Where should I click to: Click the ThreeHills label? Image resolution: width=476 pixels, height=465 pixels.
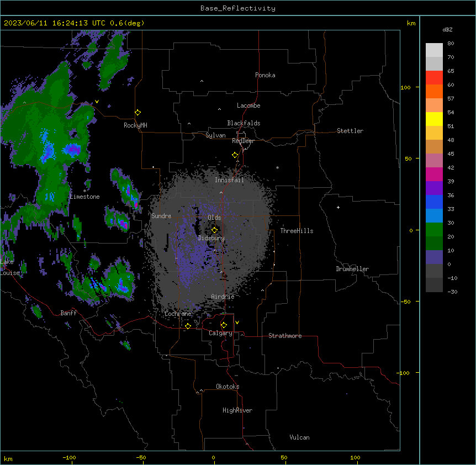point(297,231)
